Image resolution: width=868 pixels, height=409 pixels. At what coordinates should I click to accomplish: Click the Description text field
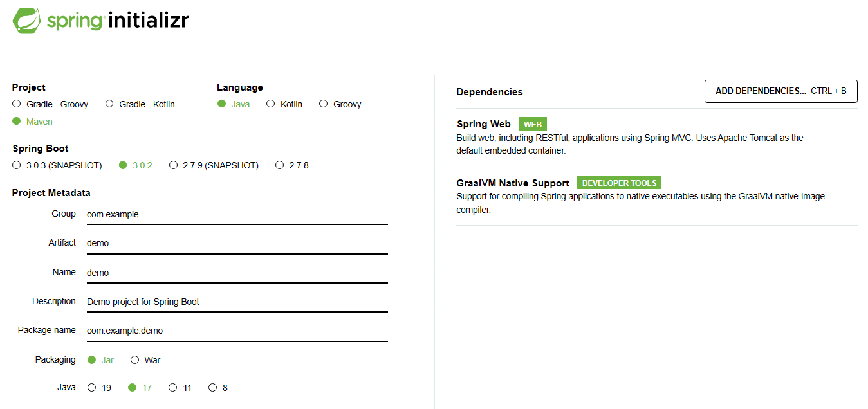[237, 302]
